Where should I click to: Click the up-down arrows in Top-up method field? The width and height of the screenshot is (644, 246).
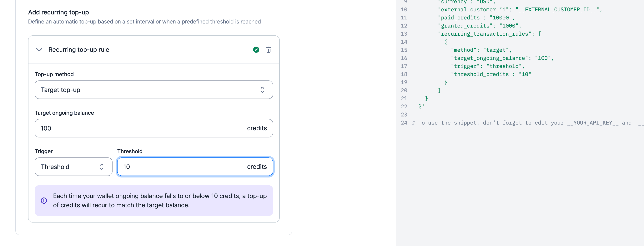(262, 90)
